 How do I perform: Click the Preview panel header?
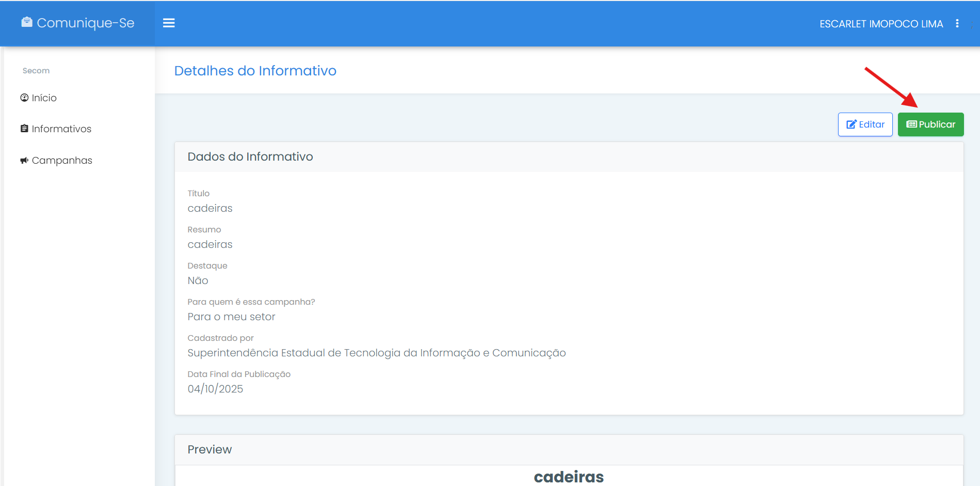point(210,449)
